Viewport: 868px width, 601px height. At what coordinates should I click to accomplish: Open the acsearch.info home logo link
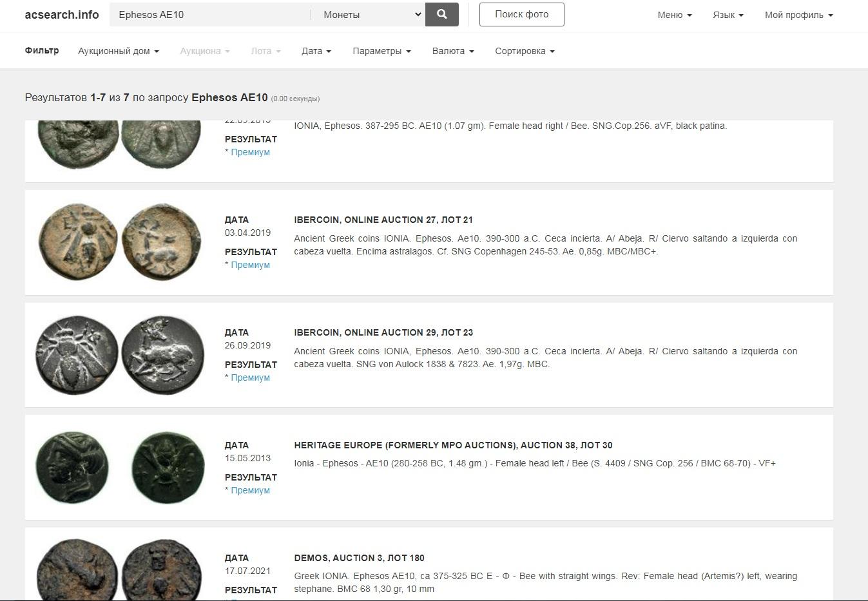[62, 15]
